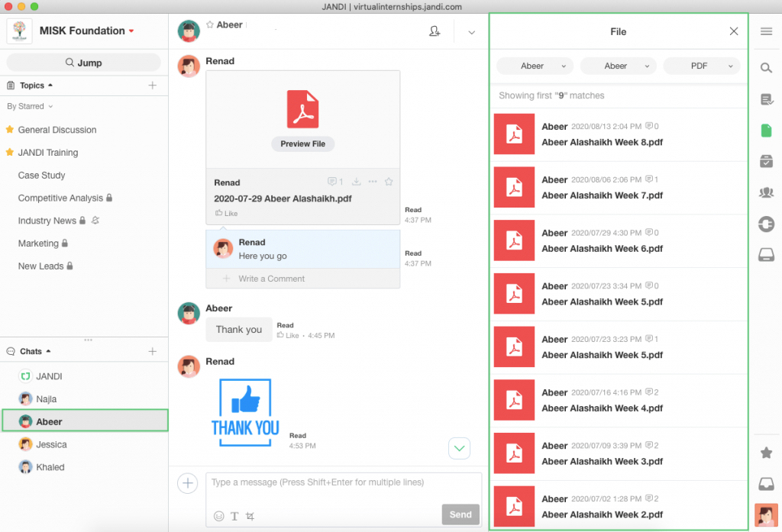The width and height of the screenshot is (782, 532).
Task: Select the Jessica chat
Action: 51,444
